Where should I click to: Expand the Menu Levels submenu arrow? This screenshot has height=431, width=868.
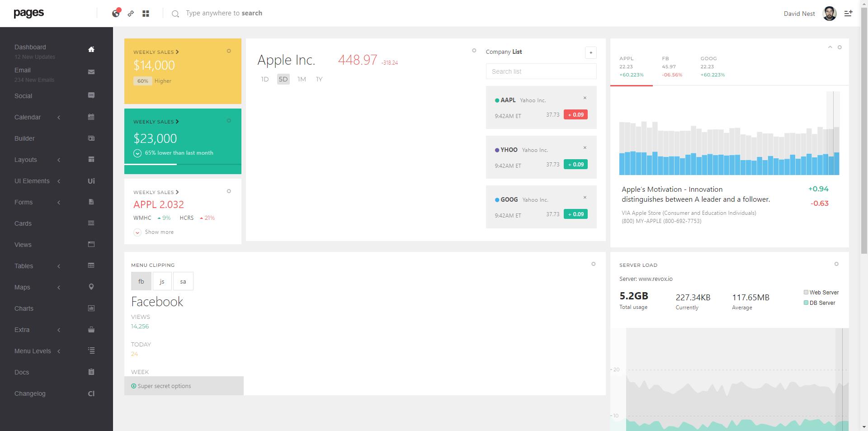[59, 351]
